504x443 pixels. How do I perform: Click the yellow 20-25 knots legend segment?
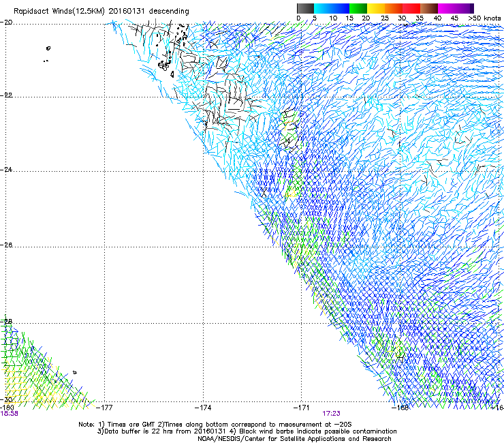[x=376, y=8]
